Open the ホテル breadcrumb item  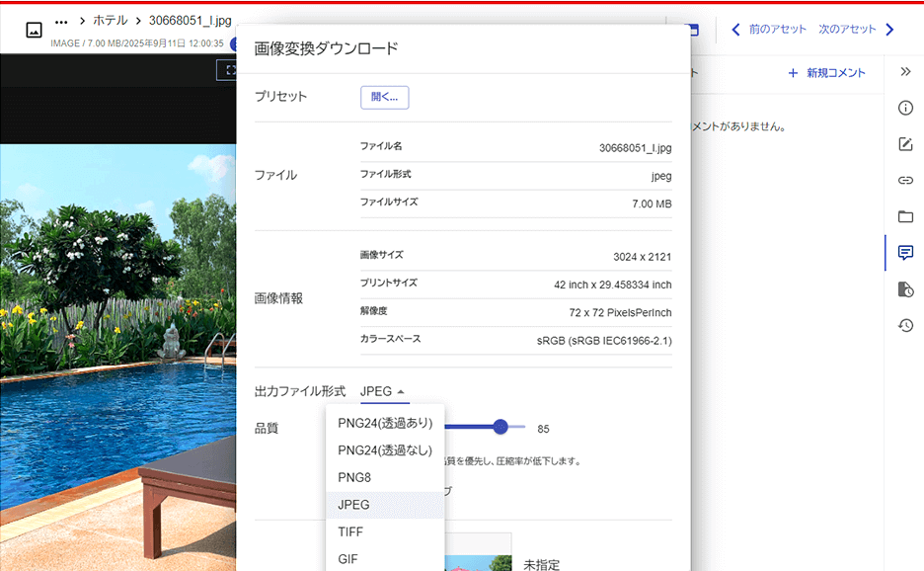109,19
